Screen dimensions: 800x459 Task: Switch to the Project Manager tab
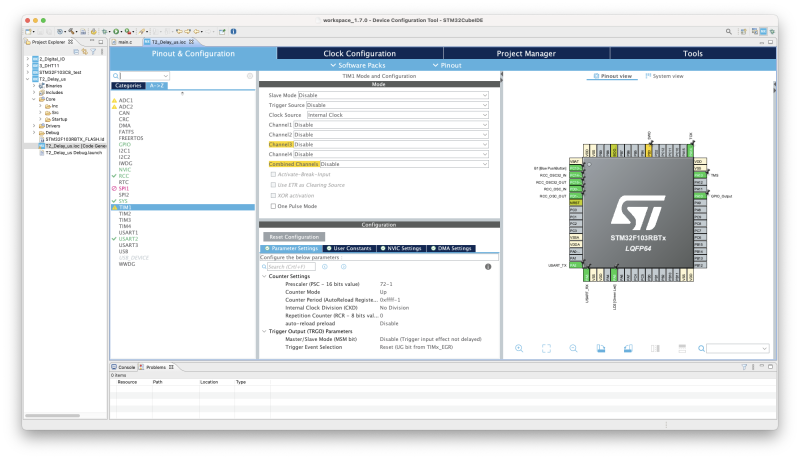[526, 54]
